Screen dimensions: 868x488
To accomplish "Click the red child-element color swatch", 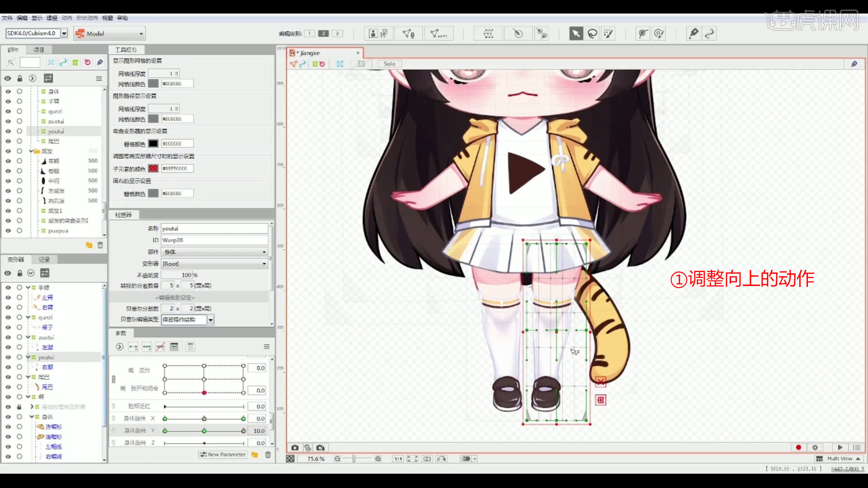I will point(153,169).
